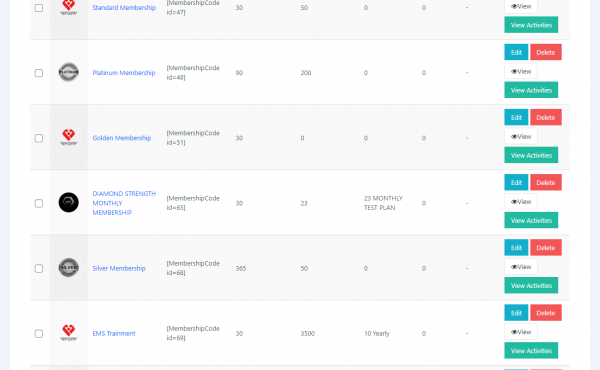Tick the Standard Membership row checkbox

point(39,8)
